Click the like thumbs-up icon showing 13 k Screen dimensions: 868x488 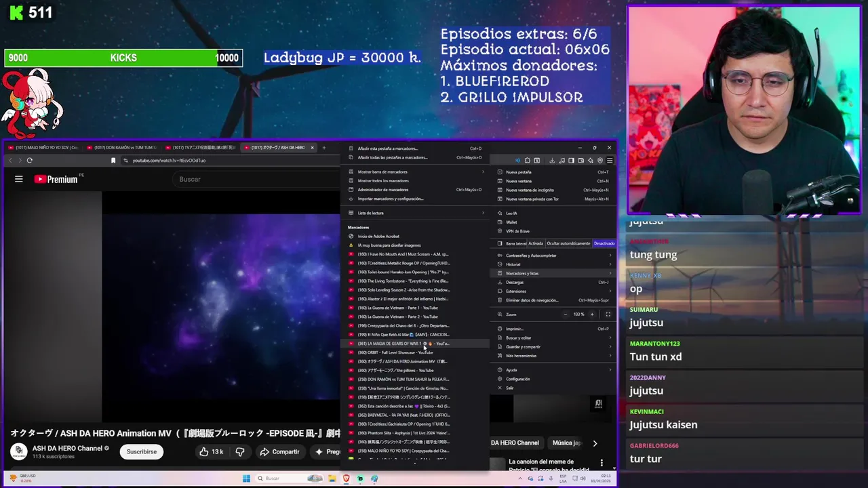(212, 451)
